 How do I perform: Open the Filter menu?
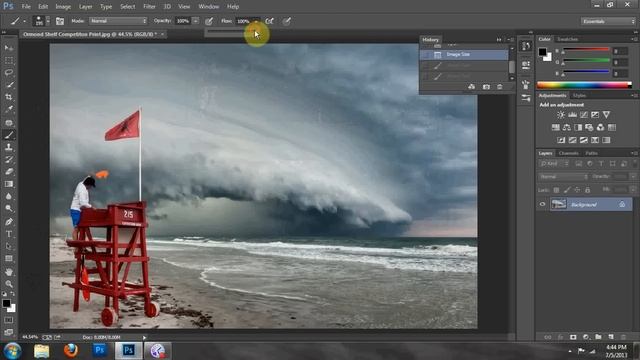[x=149, y=7]
